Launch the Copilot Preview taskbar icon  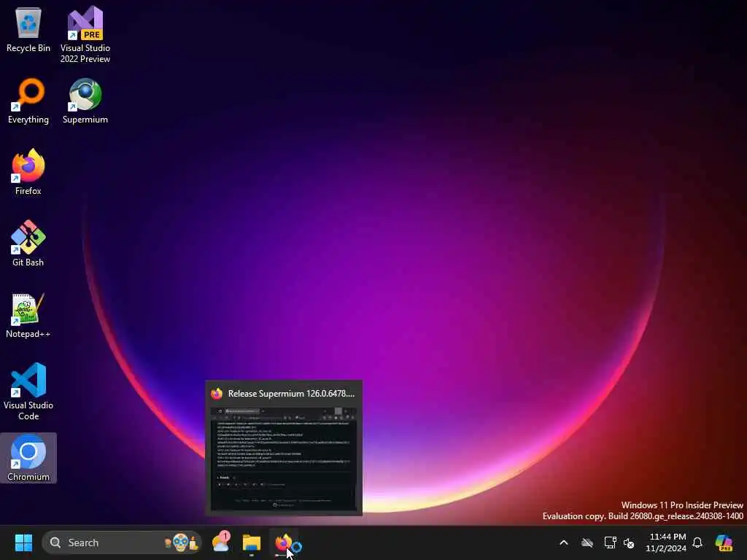click(724, 542)
